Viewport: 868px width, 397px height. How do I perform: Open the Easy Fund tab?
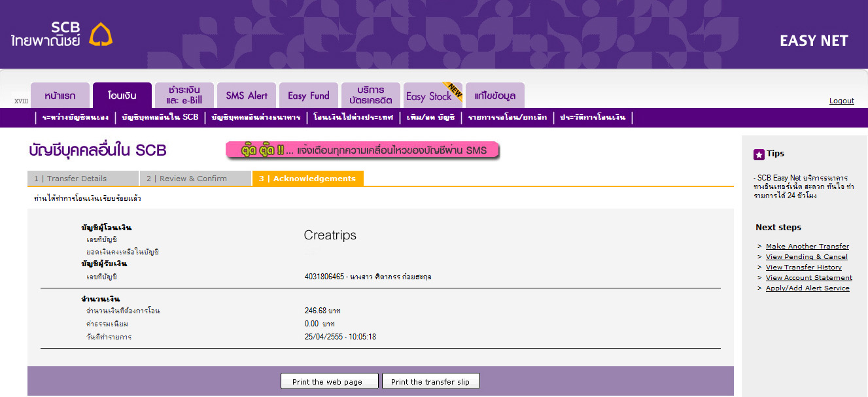pos(309,95)
